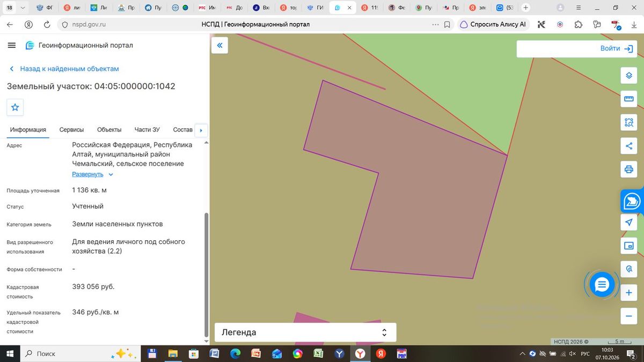This screenshot has width=644, height=362.
Task: Zoom out with the minus button
Action: [x=629, y=316]
